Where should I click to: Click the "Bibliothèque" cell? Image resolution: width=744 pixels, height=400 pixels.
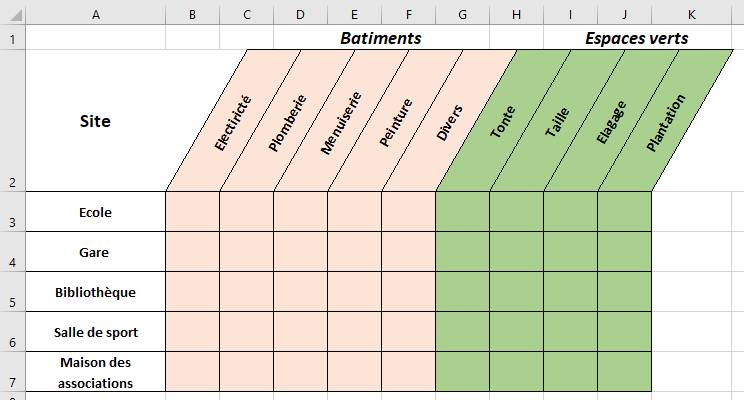pos(95,292)
